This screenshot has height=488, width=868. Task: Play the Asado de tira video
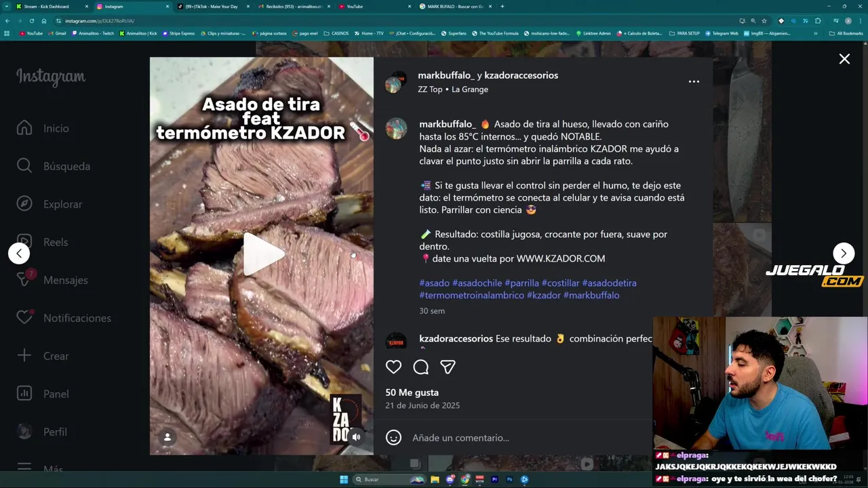click(263, 254)
